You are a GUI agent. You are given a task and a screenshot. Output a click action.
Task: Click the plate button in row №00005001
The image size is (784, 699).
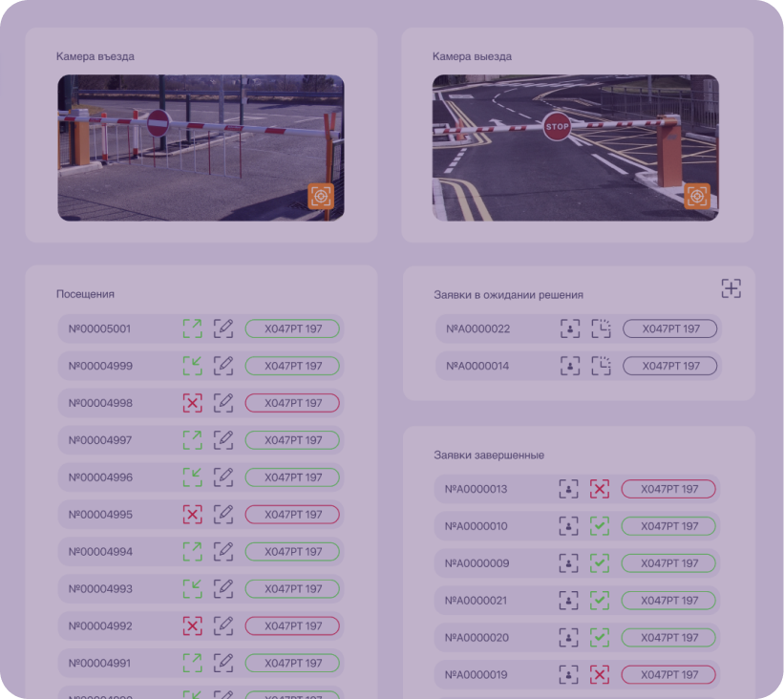pyautogui.click(x=292, y=328)
